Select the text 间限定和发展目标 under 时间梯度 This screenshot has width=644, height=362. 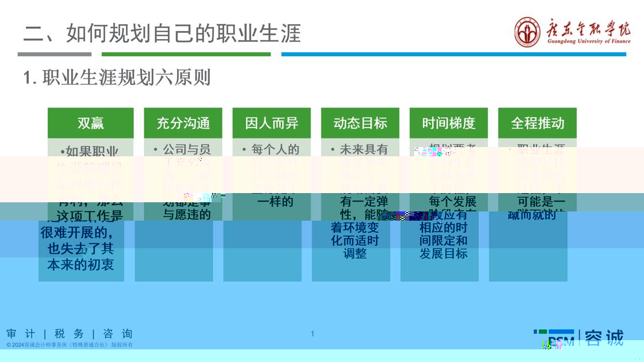point(443,247)
